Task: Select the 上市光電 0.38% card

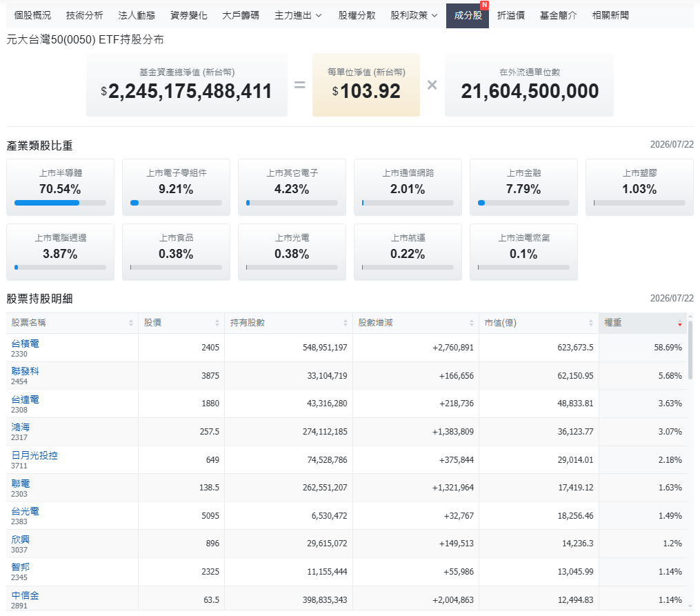Action: click(292, 252)
